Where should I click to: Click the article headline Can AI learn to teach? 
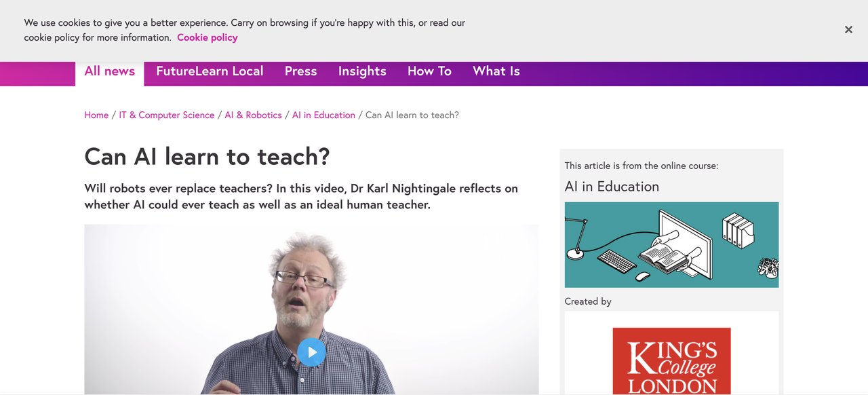click(206, 156)
